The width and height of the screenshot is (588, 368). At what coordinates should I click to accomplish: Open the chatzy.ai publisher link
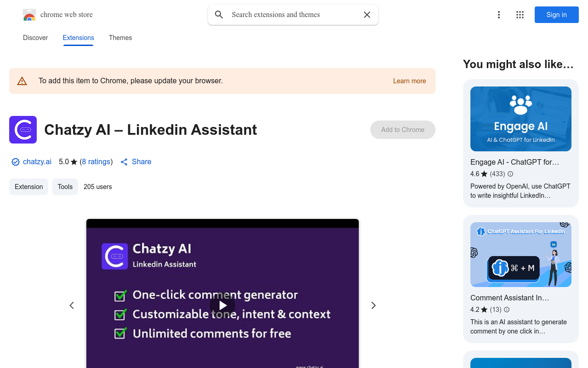(x=37, y=162)
